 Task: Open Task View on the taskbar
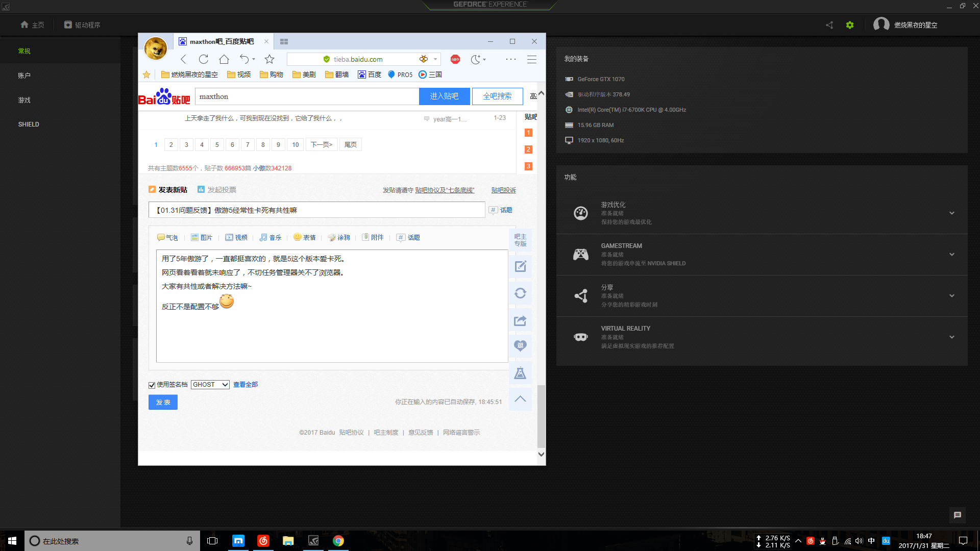pyautogui.click(x=212, y=541)
